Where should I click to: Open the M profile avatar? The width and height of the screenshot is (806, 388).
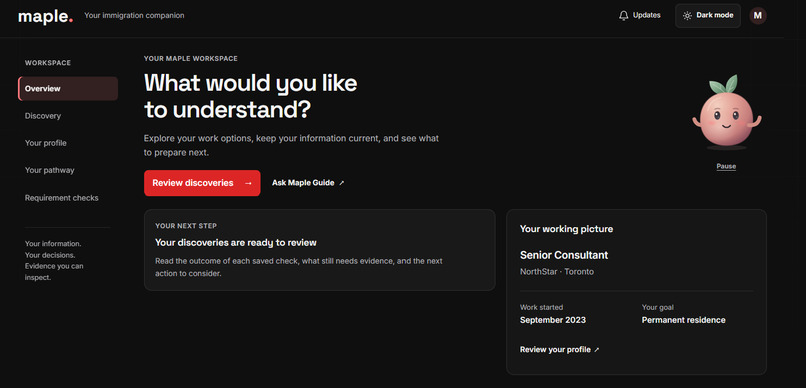coord(757,15)
